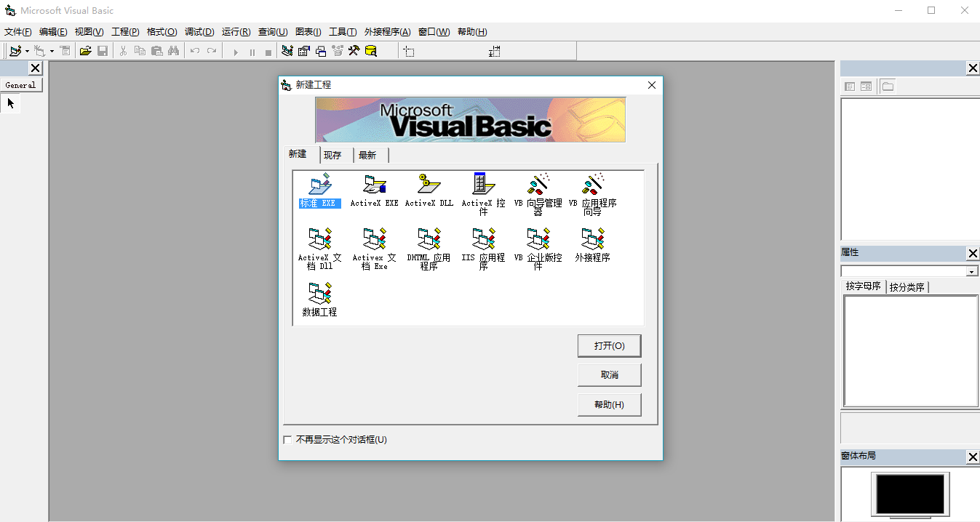Image resolution: width=980 pixels, height=522 pixels.
Task: Click the Start (run) toolbar icon
Action: click(235, 52)
